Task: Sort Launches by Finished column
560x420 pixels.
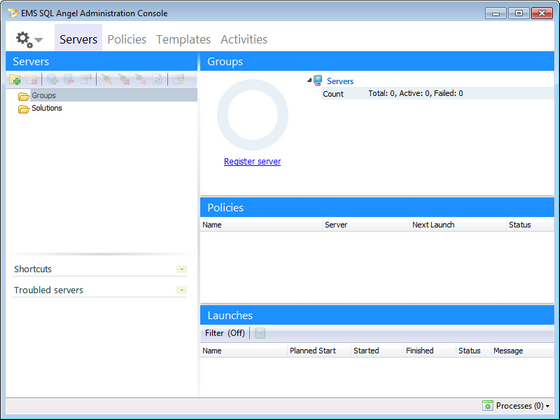Action: 430,351
